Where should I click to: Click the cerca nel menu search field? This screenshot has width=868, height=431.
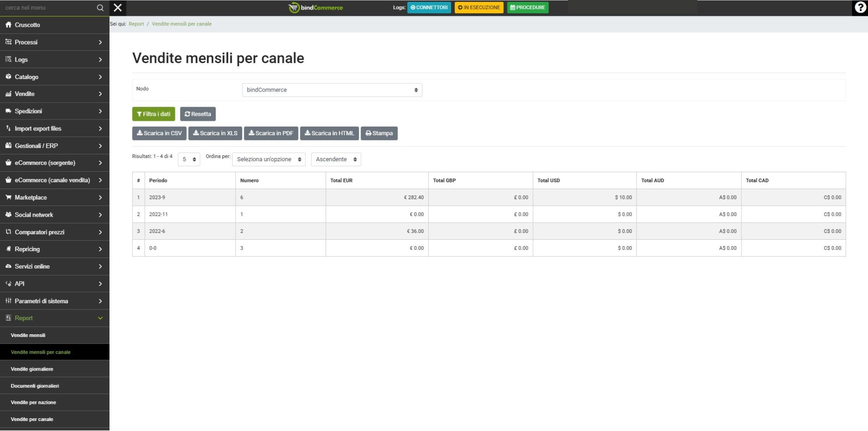point(48,8)
